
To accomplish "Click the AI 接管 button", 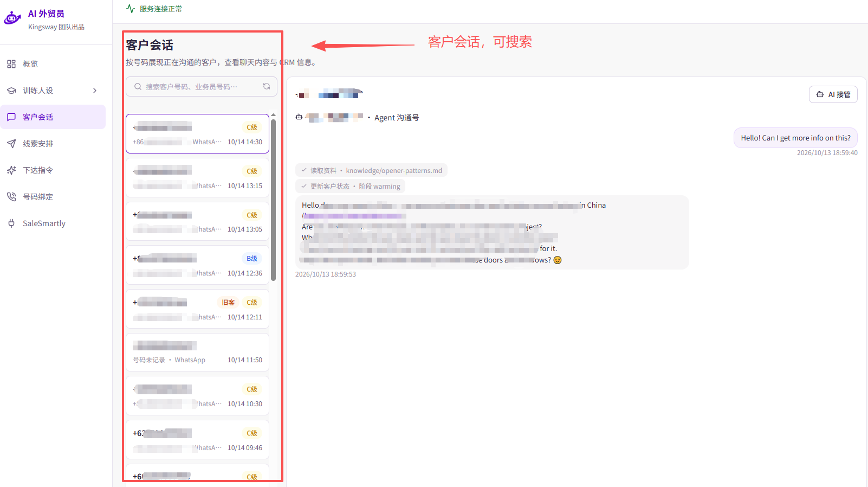I will coord(833,94).
